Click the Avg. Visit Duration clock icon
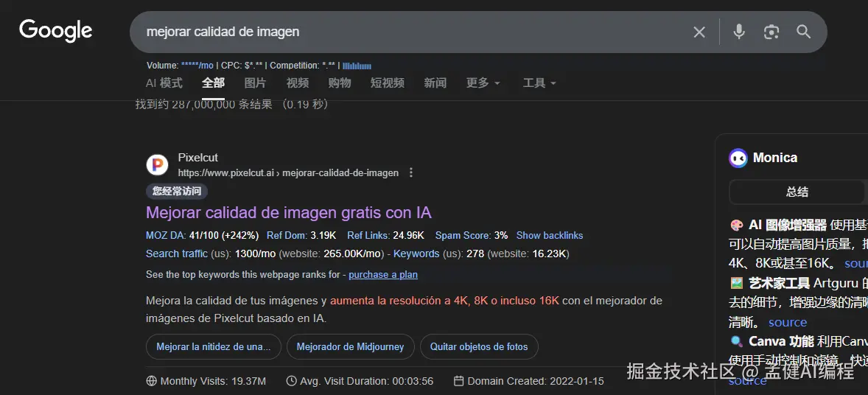868x395 pixels. pos(291,381)
